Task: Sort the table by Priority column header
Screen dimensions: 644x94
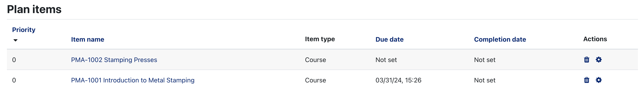Action: tap(24, 30)
